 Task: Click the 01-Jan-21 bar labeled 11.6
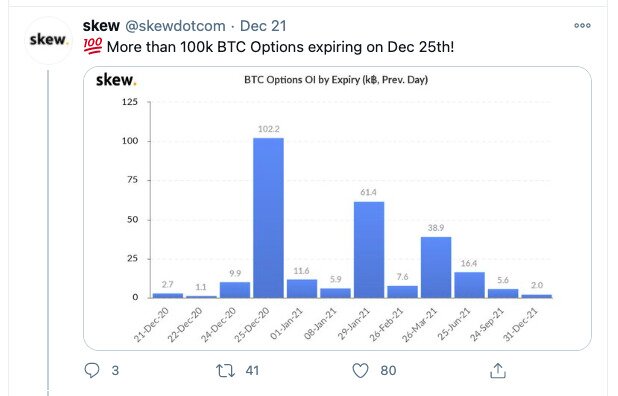click(302, 289)
